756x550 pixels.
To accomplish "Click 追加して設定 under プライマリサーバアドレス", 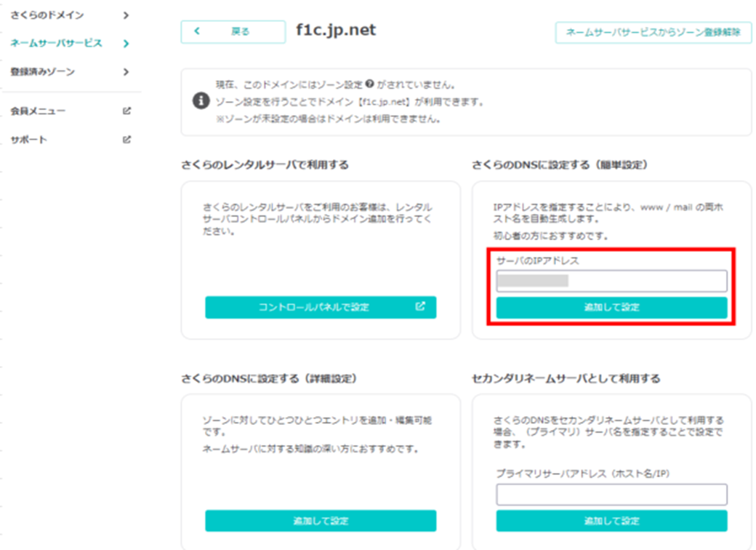I will (612, 521).
